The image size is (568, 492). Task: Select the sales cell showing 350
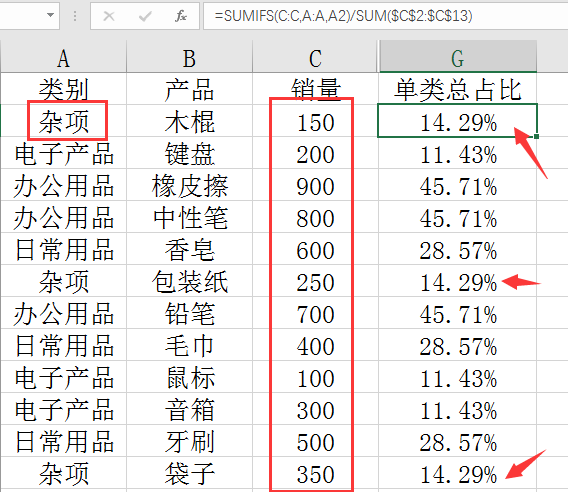pyautogui.click(x=315, y=473)
